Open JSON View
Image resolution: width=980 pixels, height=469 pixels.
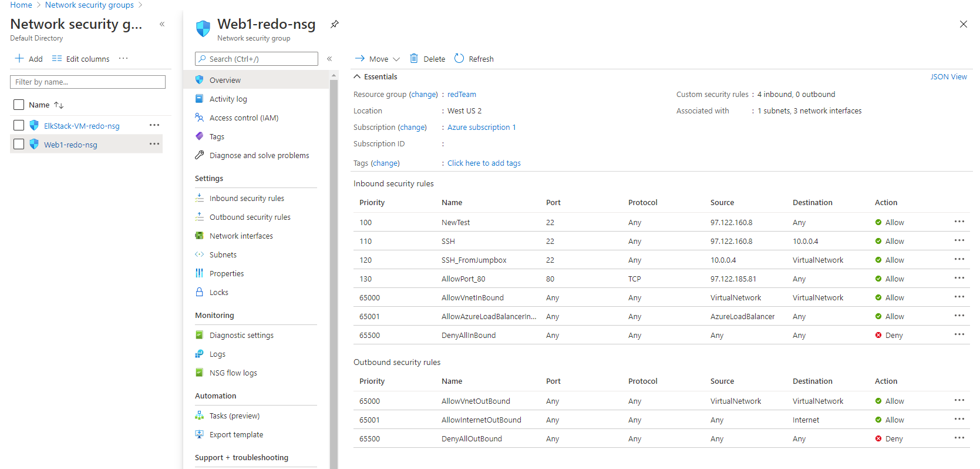(948, 77)
